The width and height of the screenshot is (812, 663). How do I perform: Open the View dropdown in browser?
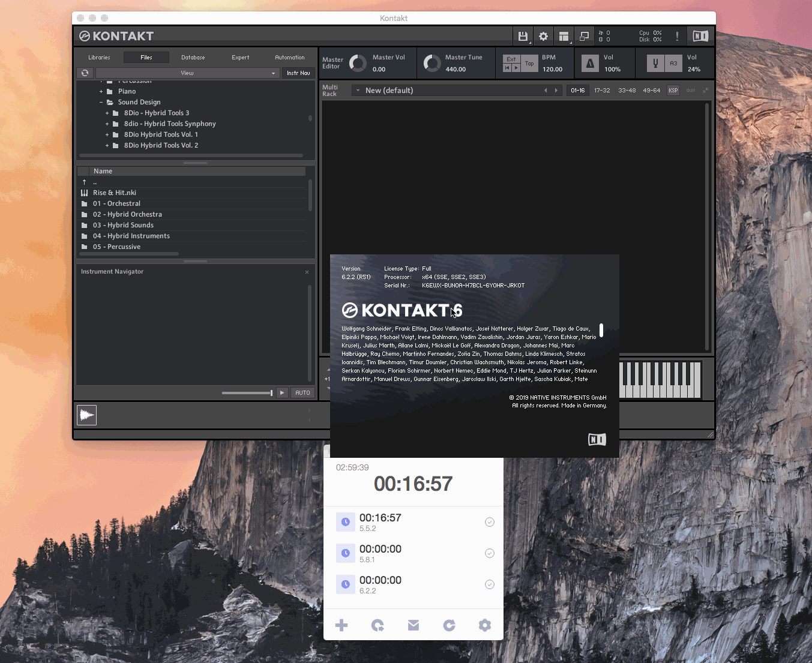pyautogui.click(x=187, y=73)
